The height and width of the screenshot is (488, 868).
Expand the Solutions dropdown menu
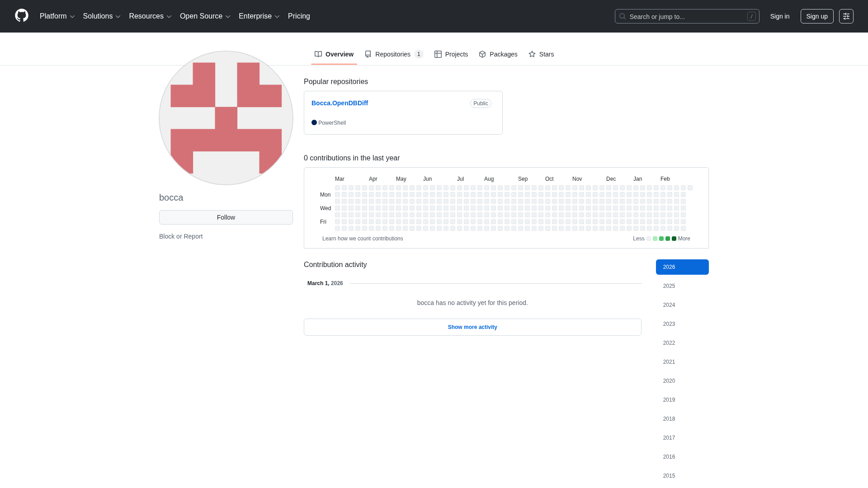pyautogui.click(x=102, y=16)
